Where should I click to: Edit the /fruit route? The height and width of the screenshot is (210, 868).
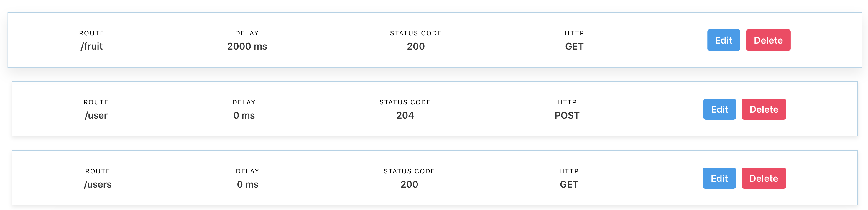723,40
